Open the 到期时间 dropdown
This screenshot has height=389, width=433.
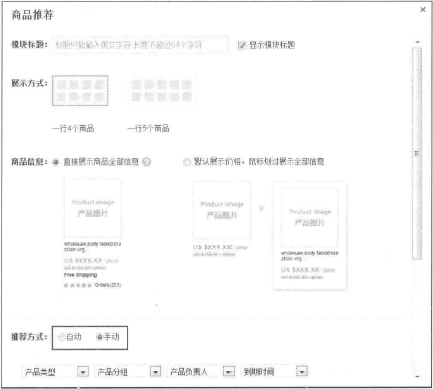[x=302, y=371]
